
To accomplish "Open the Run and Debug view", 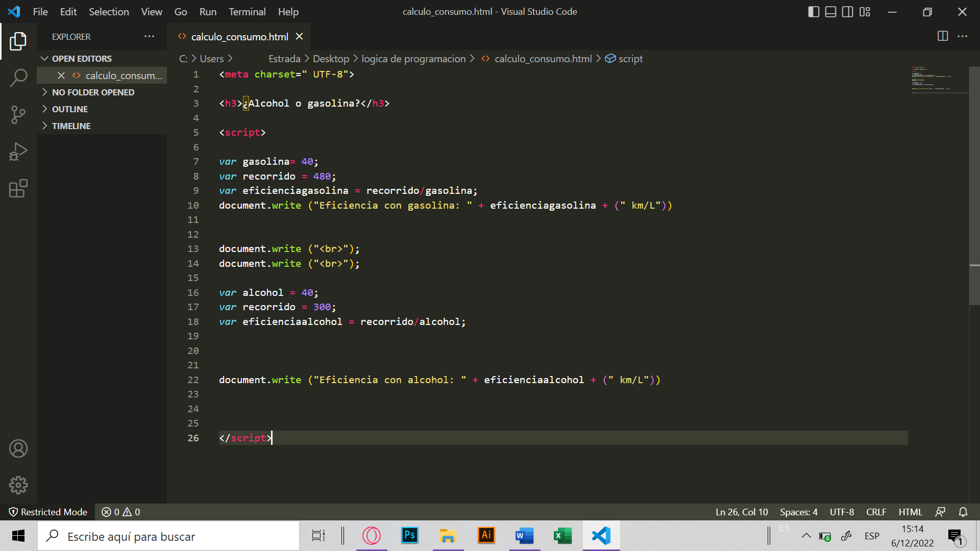I will (x=18, y=152).
